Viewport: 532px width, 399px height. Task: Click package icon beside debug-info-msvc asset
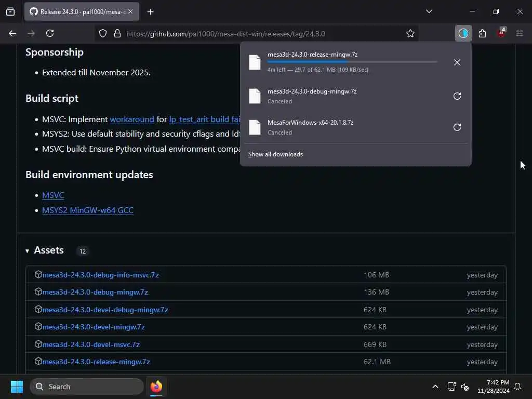(x=38, y=274)
